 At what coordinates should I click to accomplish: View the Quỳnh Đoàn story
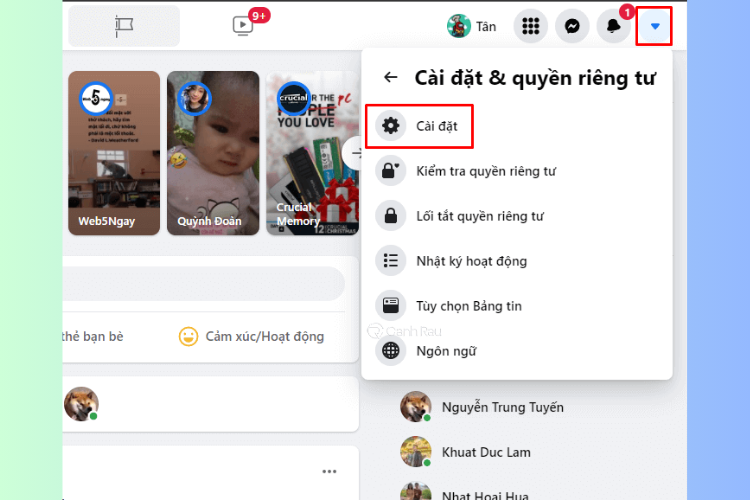213,153
